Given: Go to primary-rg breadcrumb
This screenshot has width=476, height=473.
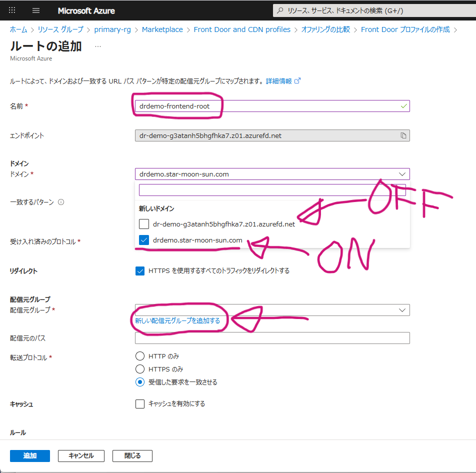Looking at the screenshot, I should (112, 29).
